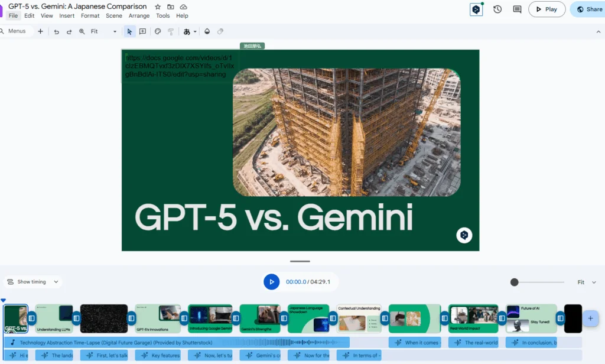The height and width of the screenshot is (364, 605).
Task: Select the 'The real-world' voiceover clip
Action: 473,342
